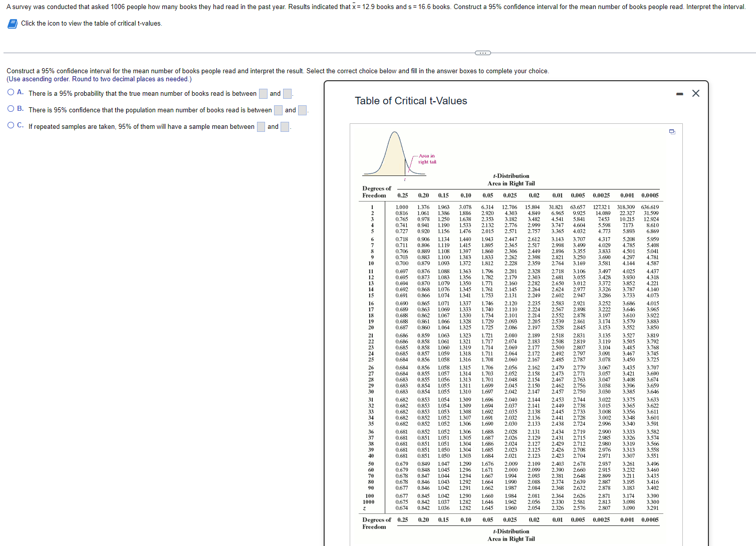Viewport: 756px width, 546px height.
Task: Click the pop-out icon inside the t-table dialog
Action: click(672, 131)
